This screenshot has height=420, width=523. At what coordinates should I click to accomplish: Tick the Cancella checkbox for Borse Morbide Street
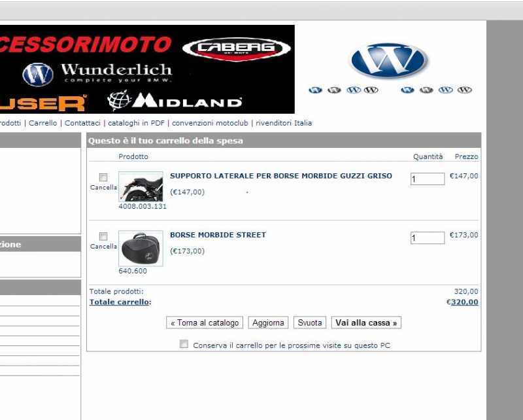point(103,236)
